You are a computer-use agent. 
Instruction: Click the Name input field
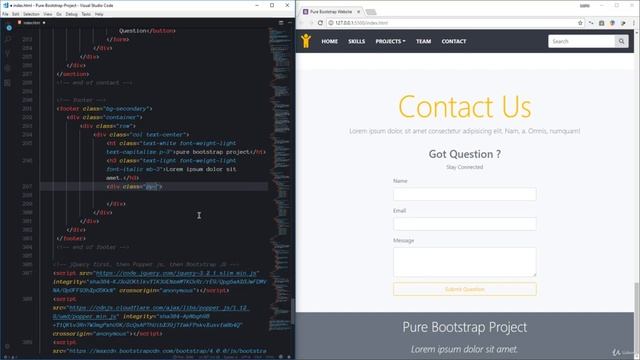(464, 194)
